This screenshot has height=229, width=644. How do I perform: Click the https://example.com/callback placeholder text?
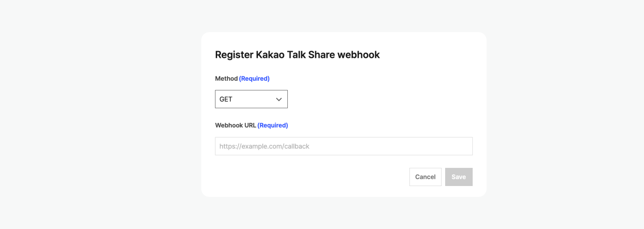point(264,146)
